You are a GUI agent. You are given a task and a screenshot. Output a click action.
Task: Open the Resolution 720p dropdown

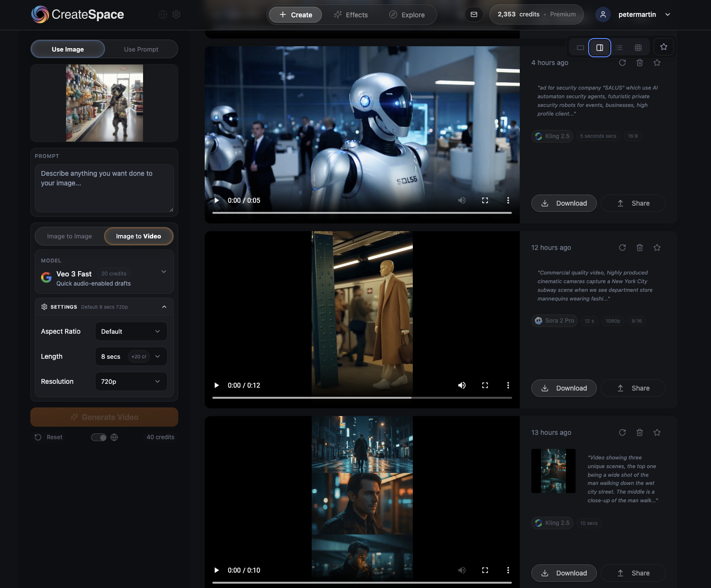(131, 381)
